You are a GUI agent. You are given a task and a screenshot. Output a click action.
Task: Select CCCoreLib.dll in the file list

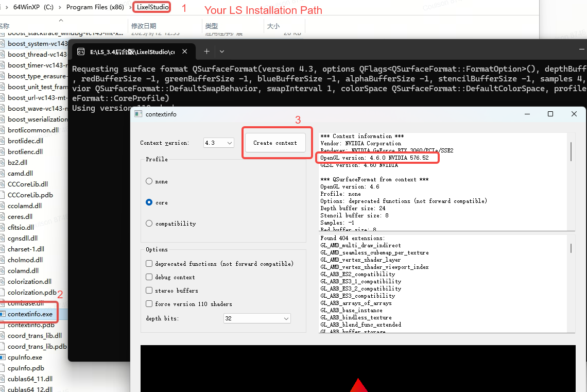click(x=28, y=184)
